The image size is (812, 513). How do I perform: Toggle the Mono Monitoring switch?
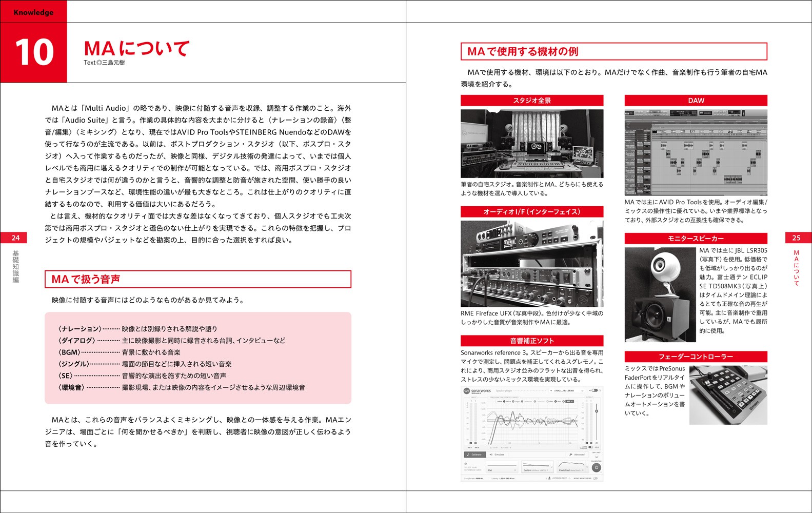595,478
